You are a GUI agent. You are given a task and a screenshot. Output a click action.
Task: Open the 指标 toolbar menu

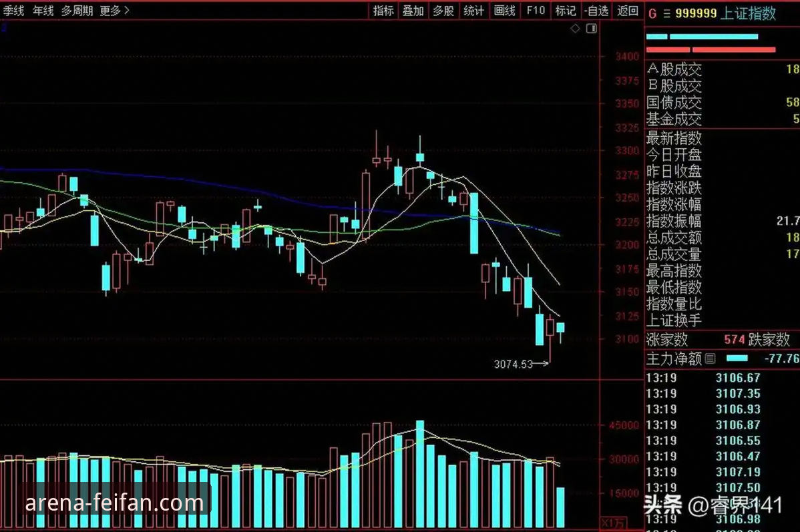[x=383, y=11]
